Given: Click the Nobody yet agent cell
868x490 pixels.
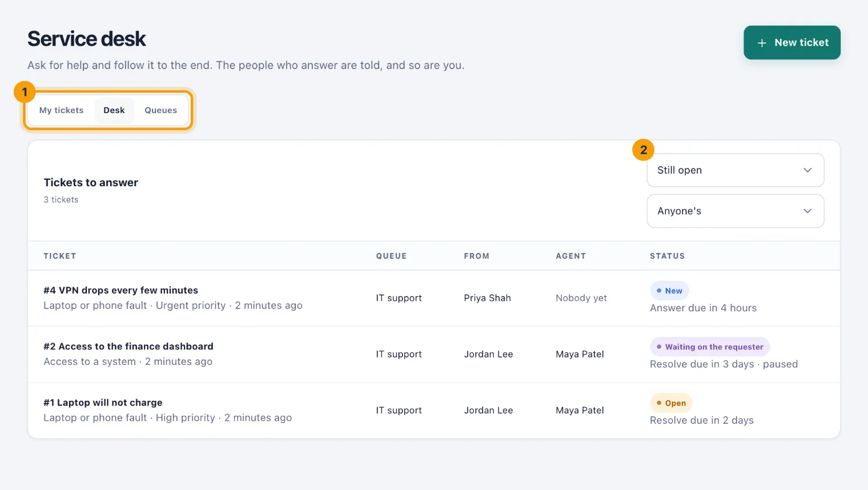Looking at the screenshot, I should pyautogui.click(x=581, y=298).
